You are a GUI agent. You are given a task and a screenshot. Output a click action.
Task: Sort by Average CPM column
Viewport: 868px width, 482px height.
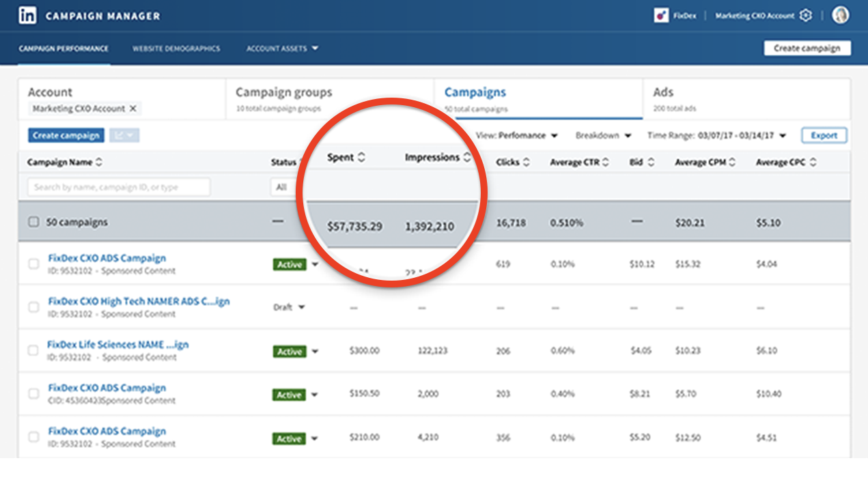pos(732,162)
